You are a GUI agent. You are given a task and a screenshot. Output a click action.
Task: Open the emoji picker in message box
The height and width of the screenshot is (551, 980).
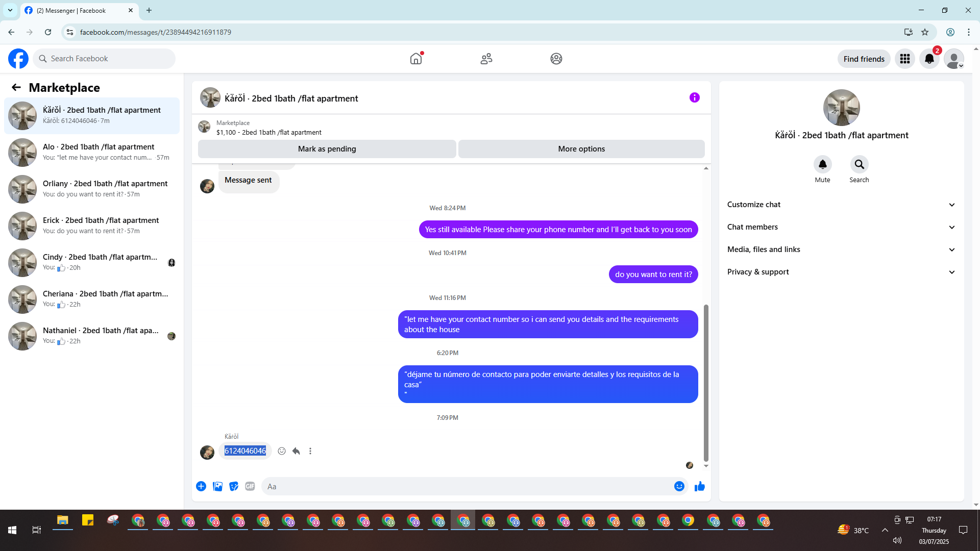click(679, 486)
